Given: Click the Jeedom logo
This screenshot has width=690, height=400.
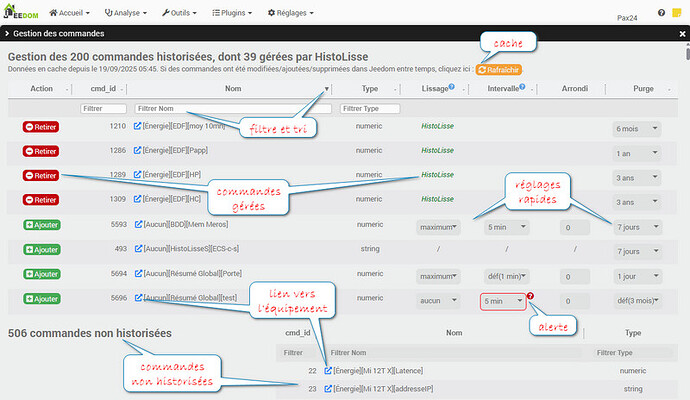Looking at the screenshot, I should pos(21,12).
